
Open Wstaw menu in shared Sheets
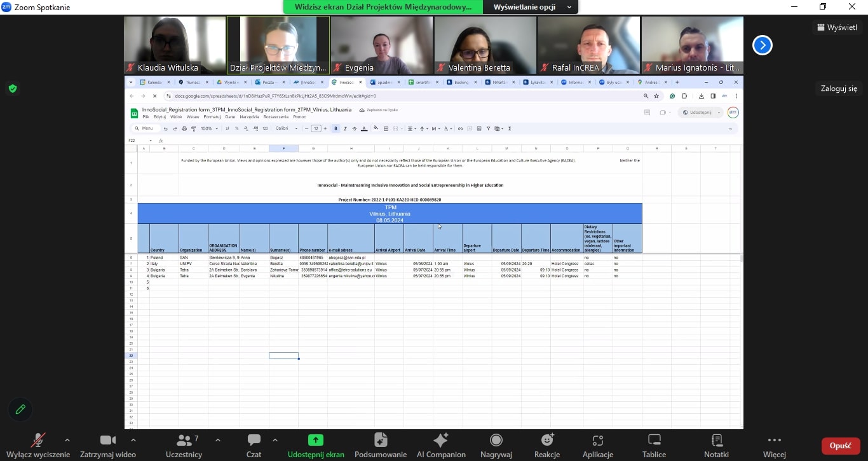[x=193, y=117]
